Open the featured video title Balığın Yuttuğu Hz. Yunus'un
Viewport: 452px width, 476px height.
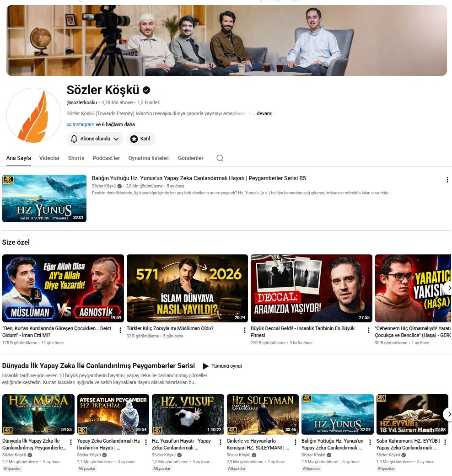[x=199, y=178]
